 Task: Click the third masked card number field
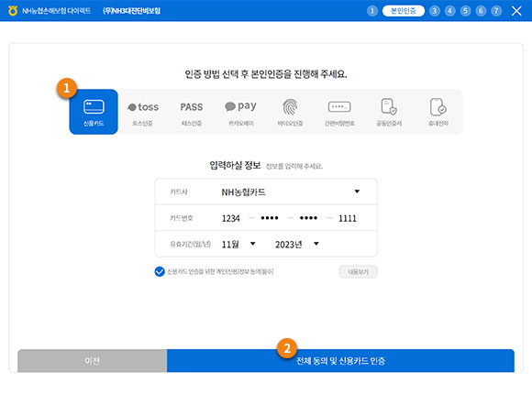pyautogui.click(x=308, y=218)
